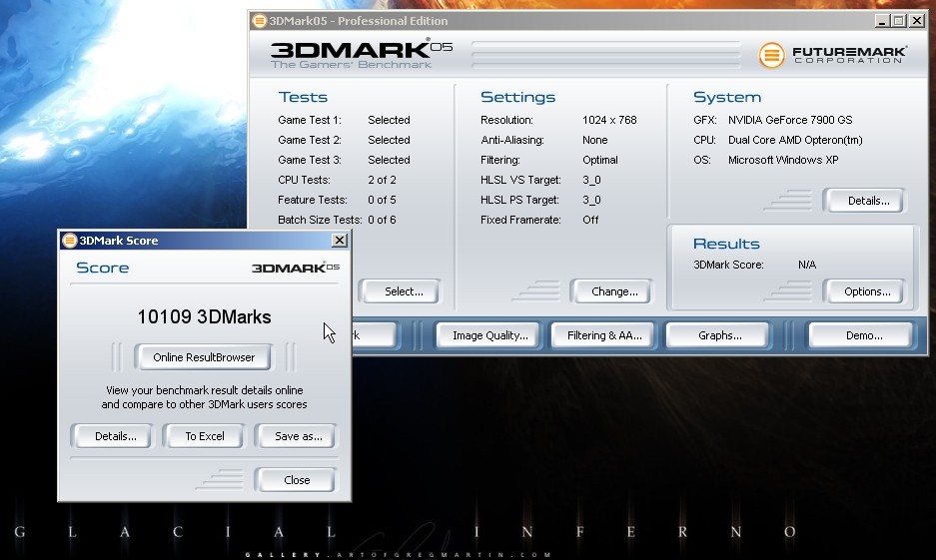936x560 pixels.
Task: Click the 3DMARK05 logo in Score dialog
Action: (x=296, y=268)
